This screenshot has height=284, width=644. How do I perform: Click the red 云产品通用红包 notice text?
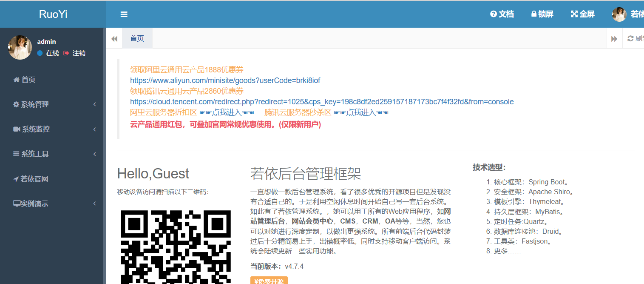(225, 125)
